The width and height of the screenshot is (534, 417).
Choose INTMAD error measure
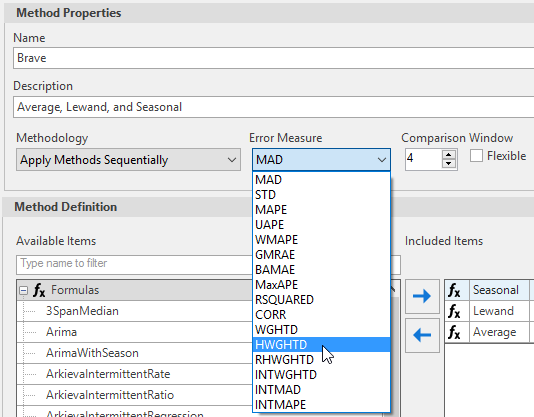tap(321, 389)
